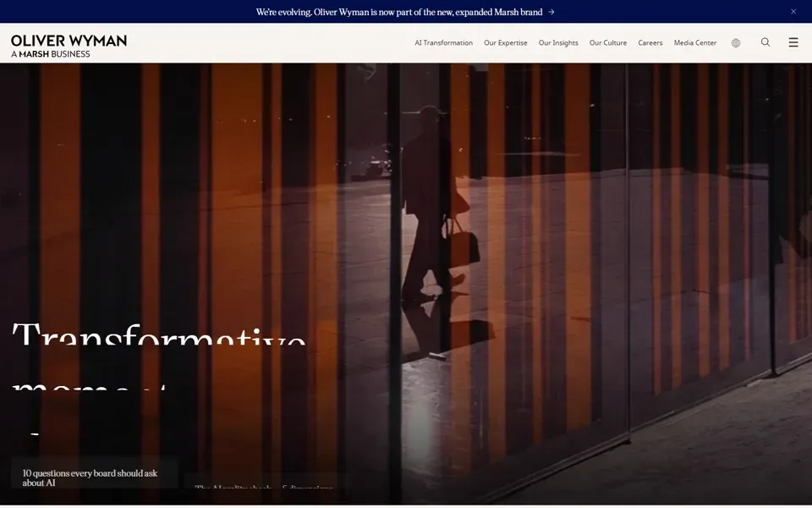
Task: Open the Our Insights menu
Action: (x=558, y=43)
